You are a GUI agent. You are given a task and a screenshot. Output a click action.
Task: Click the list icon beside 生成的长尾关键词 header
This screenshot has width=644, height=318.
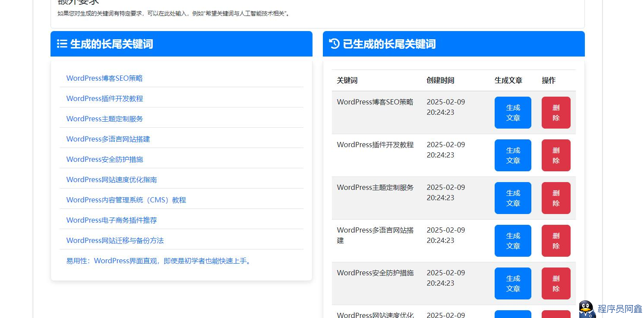tap(62, 44)
